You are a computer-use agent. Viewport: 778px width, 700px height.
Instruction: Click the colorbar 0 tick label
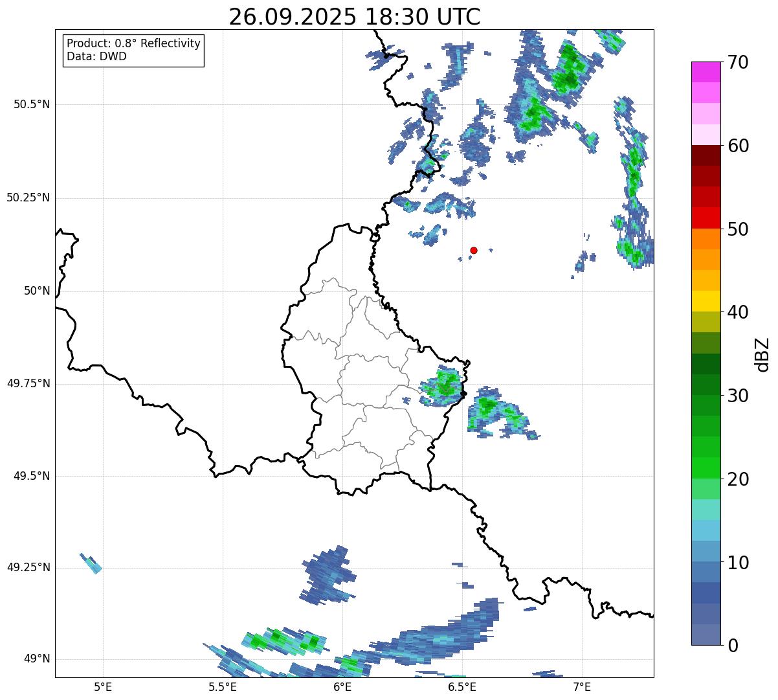pos(733,646)
